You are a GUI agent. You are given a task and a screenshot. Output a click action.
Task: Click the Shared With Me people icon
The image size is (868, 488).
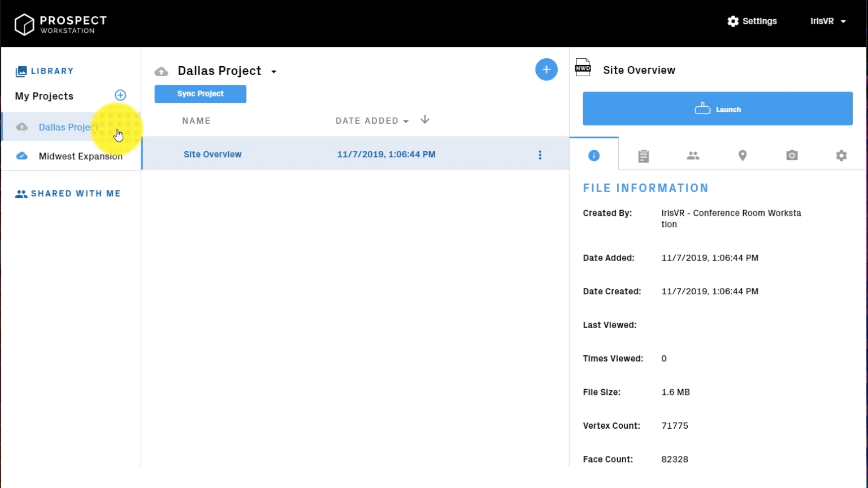pos(21,194)
